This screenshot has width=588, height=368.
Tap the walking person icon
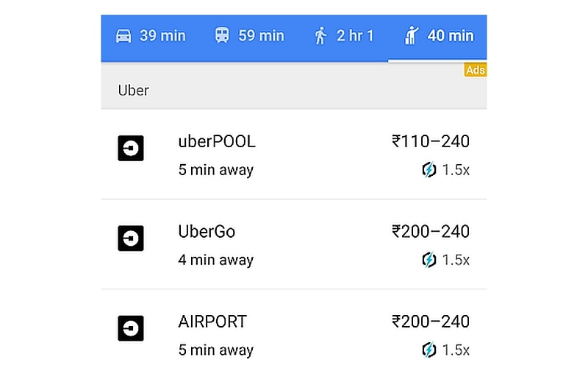tap(320, 36)
